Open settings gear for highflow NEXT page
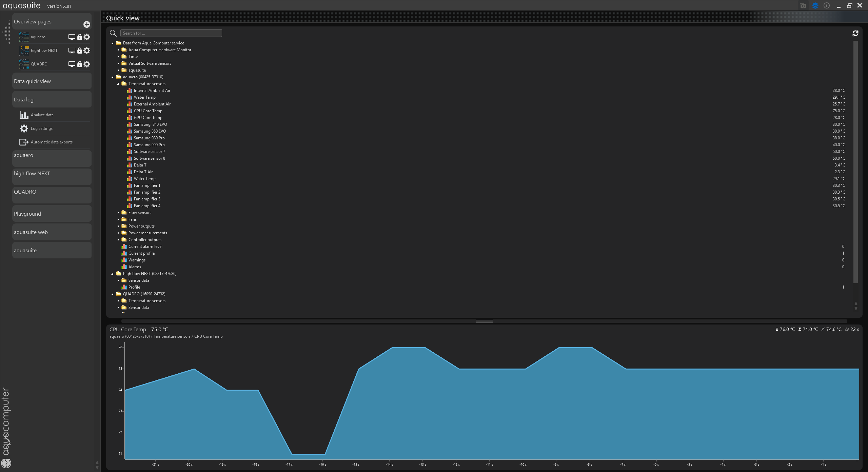 [87, 51]
